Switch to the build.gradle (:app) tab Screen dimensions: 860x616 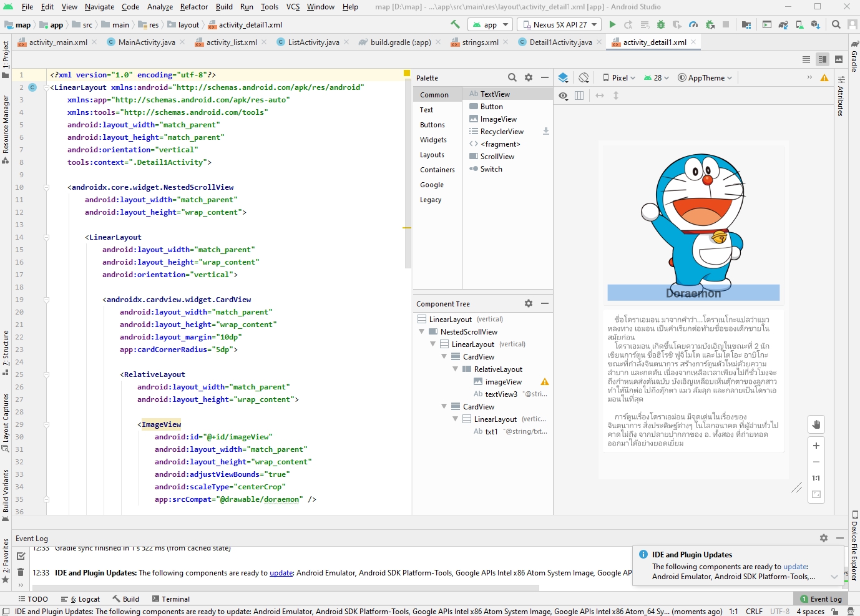coord(400,42)
